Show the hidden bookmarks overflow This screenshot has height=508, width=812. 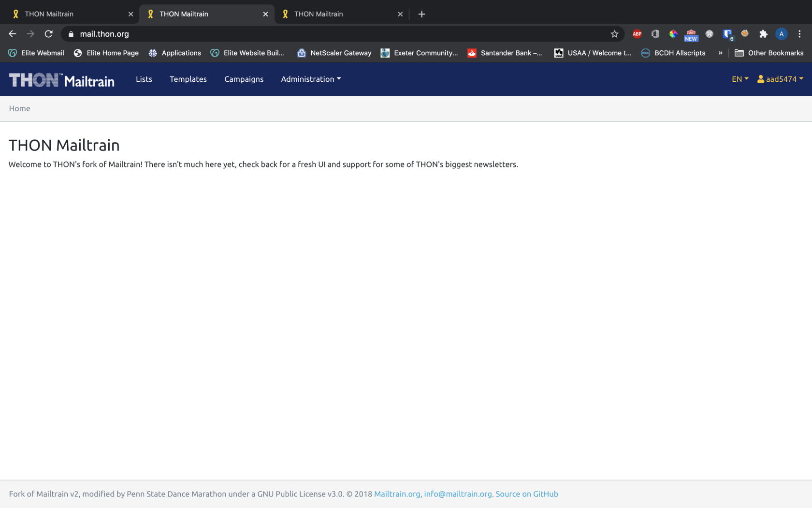[720, 53]
